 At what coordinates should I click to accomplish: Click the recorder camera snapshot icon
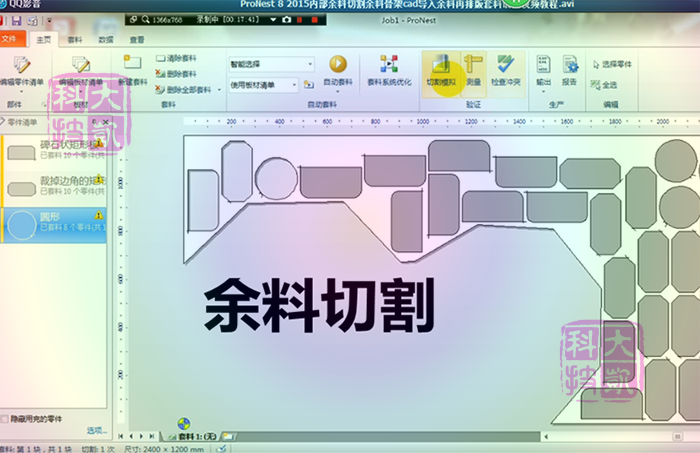[x=287, y=20]
